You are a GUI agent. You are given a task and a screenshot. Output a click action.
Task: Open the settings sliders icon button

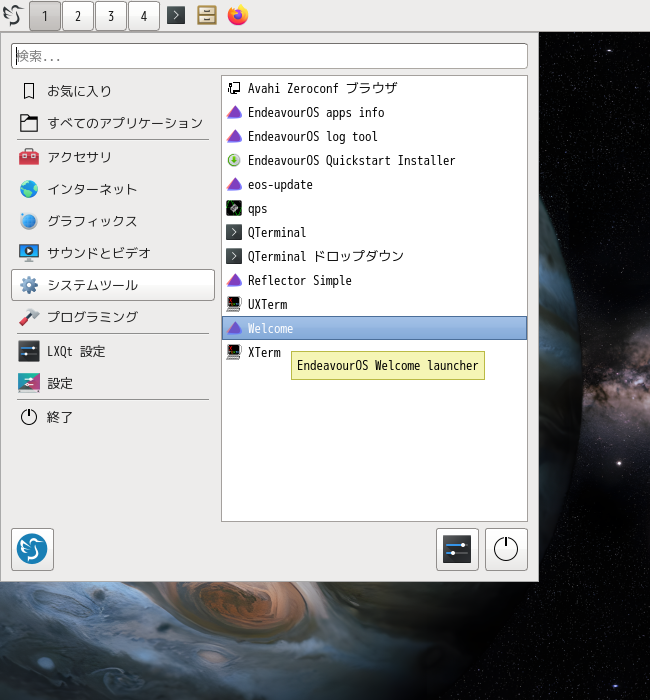coord(457,549)
